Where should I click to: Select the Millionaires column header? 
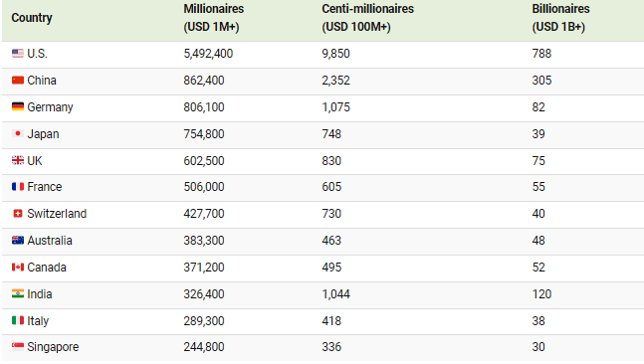pos(214,18)
